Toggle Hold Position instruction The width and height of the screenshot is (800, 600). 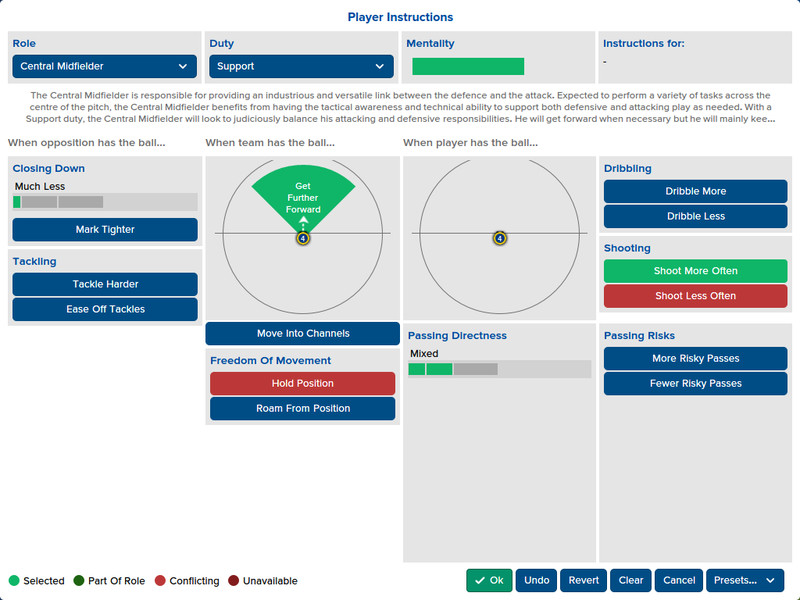[303, 383]
